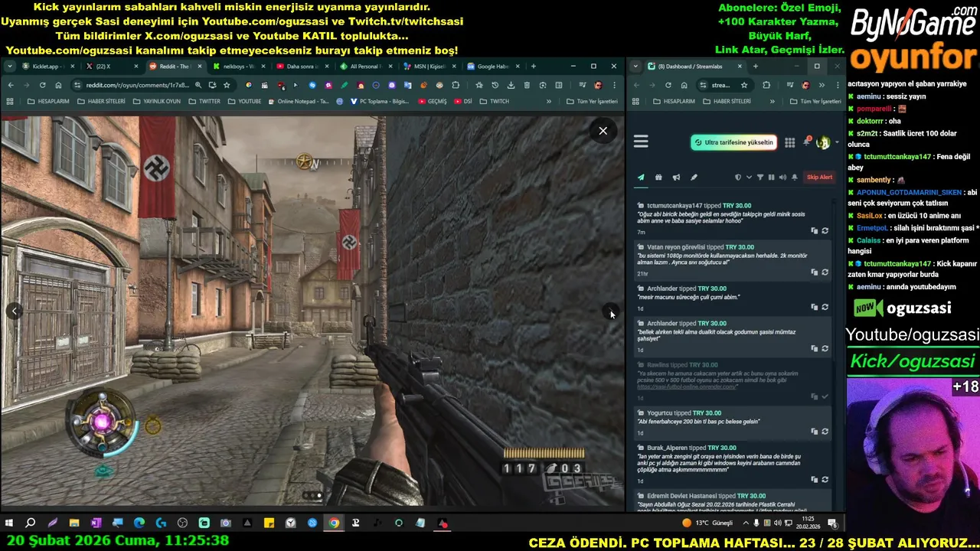Viewport: 980px width, 551px height.
Task: Open the taskbar clock showing 11:25
Action: [x=808, y=523]
